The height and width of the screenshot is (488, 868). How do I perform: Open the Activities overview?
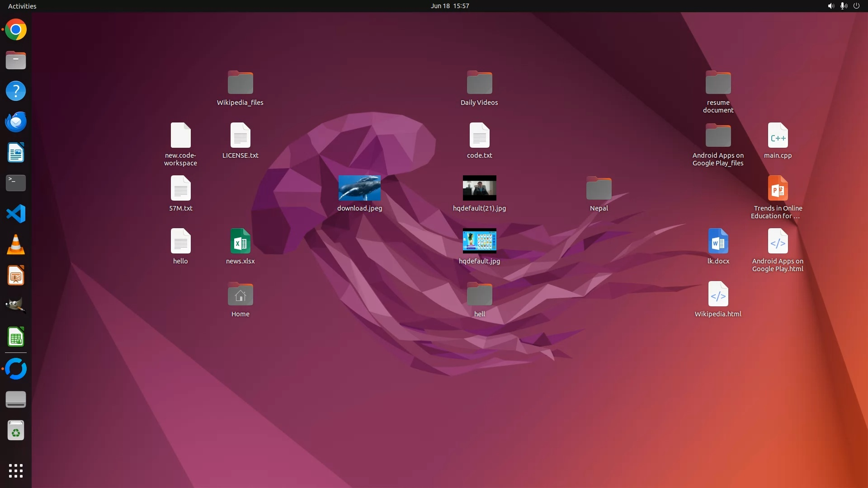point(22,6)
